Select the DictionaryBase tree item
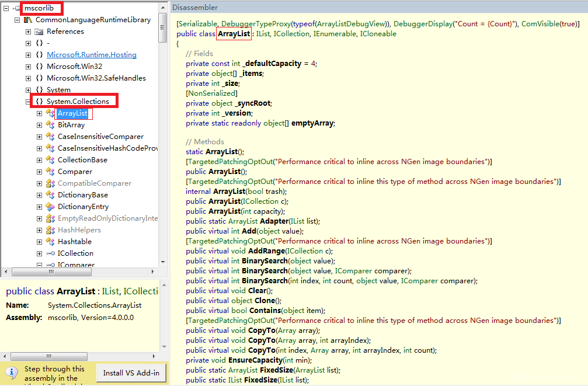The height and width of the screenshot is (386, 588). point(83,195)
